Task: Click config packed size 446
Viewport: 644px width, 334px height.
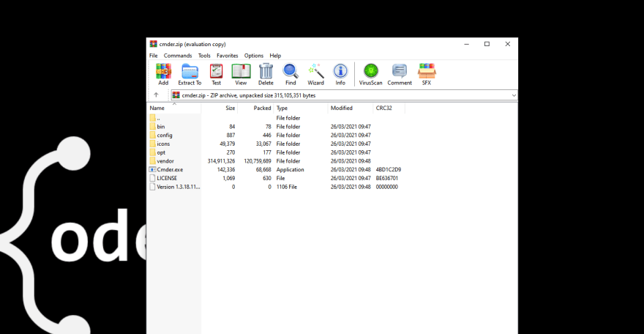Action: pyautogui.click(x=267, y=136)
